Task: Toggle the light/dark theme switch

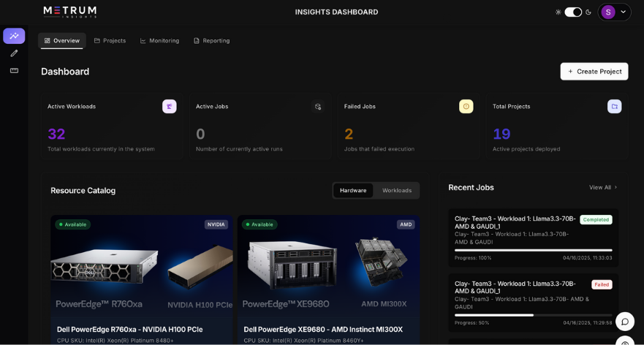Action: tap(573, 12)
